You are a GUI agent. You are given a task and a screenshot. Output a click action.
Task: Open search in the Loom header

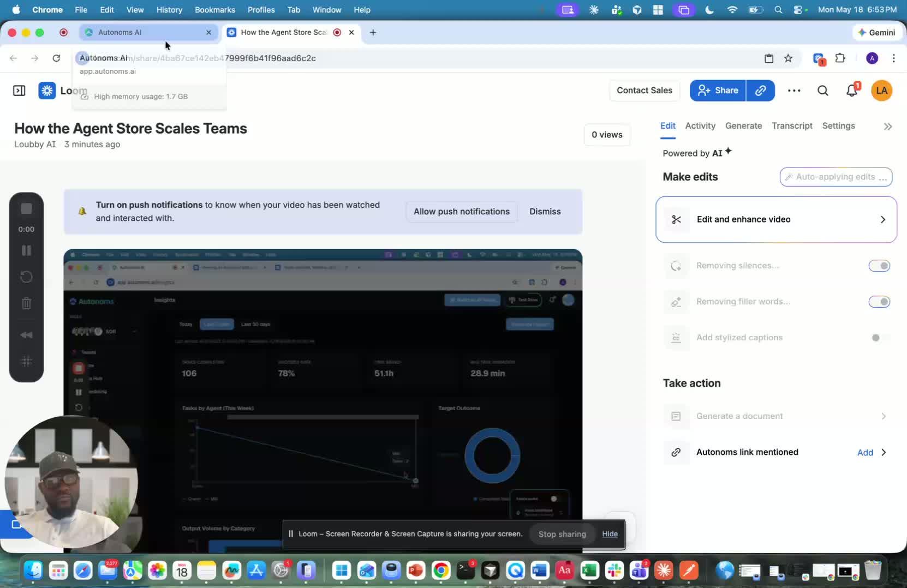[x=823, y=91]
